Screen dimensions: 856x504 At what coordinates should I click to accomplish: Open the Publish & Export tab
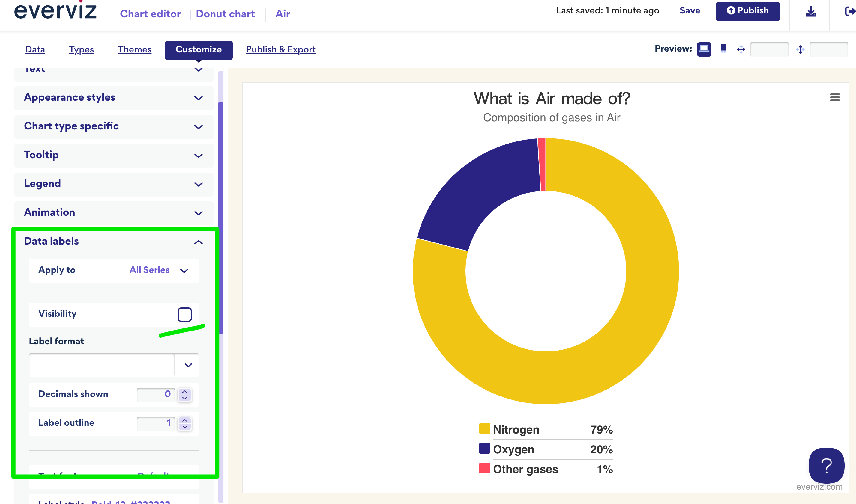coord(280,49)
